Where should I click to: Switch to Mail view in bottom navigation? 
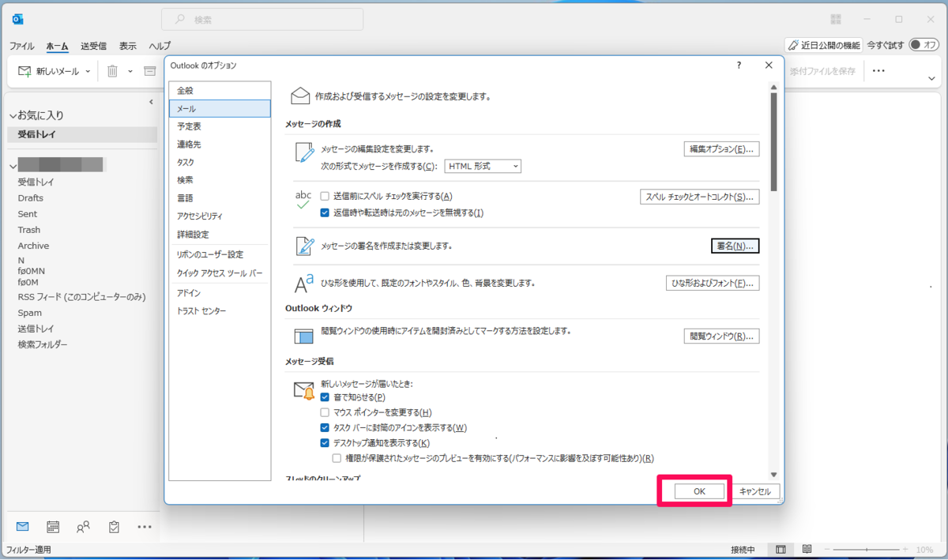22,526
